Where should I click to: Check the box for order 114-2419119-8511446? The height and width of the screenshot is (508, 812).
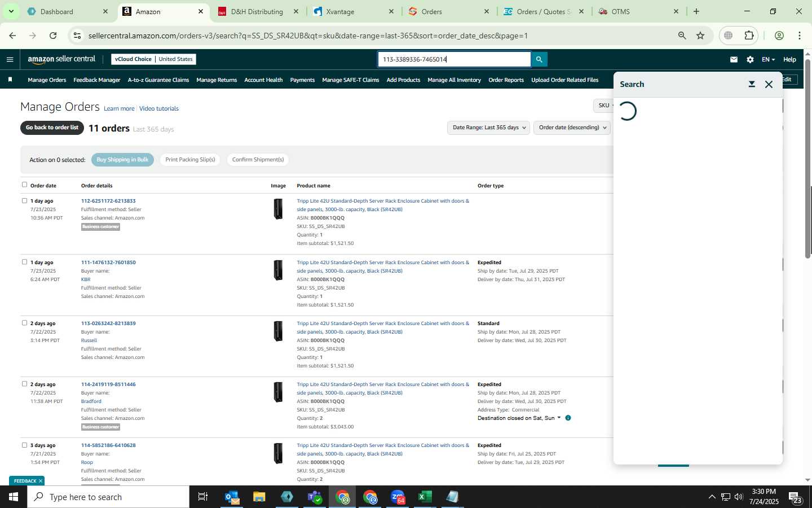point(24,384)
